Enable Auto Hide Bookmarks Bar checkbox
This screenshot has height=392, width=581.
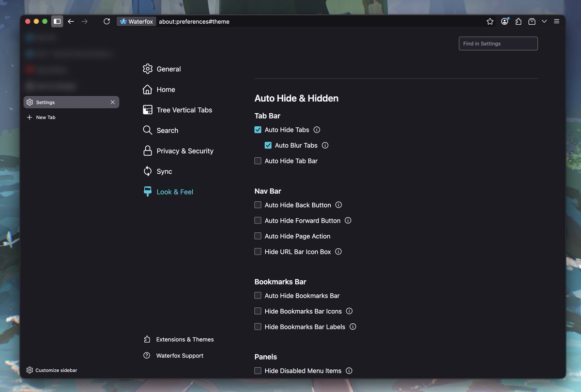[x=258, y=296]
